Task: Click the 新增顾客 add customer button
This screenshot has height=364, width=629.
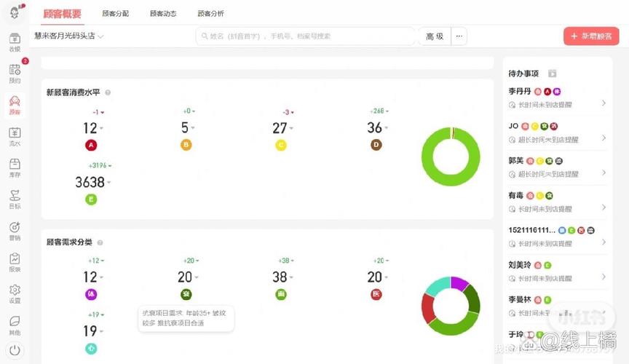Action: coord(591,36)
